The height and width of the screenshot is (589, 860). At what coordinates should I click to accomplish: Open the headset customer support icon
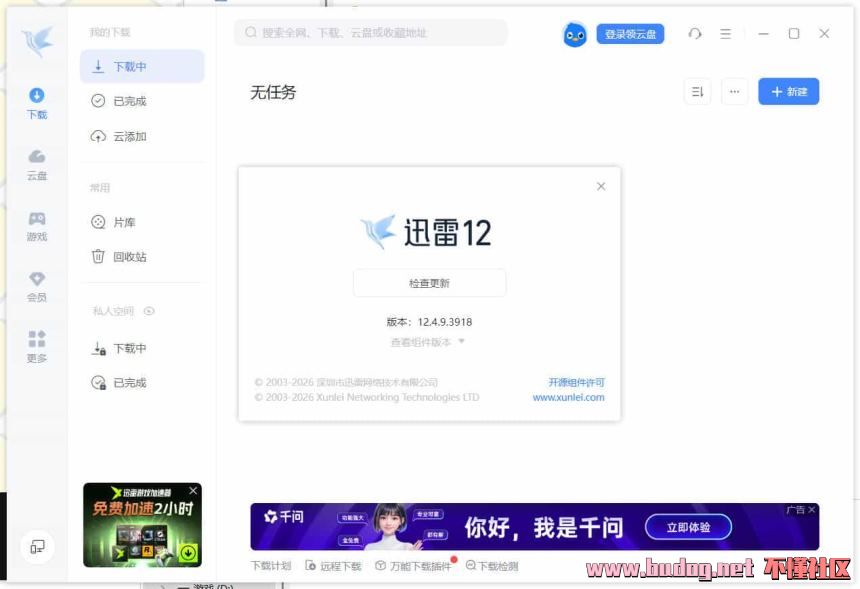[695, 34]
